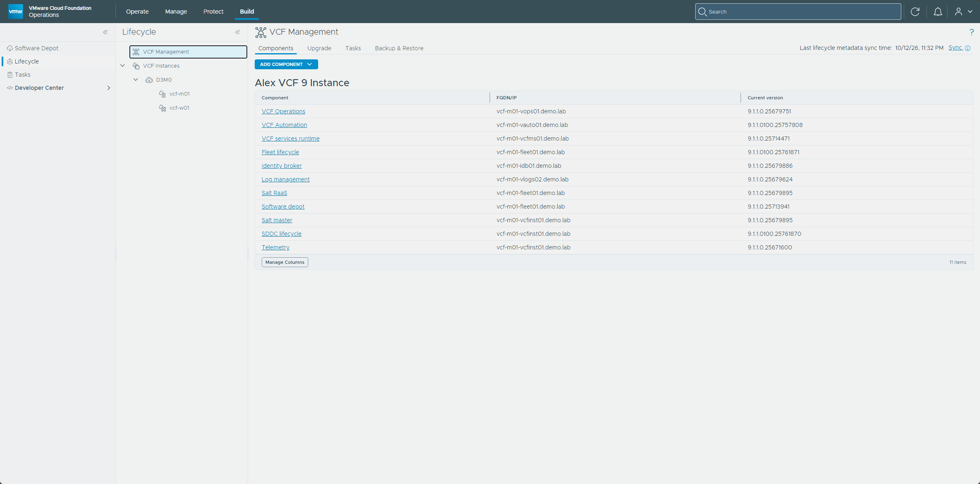Click the Developer Center code icon
Image resolution: width=980 pixels, height=484 pixels.
10,88
